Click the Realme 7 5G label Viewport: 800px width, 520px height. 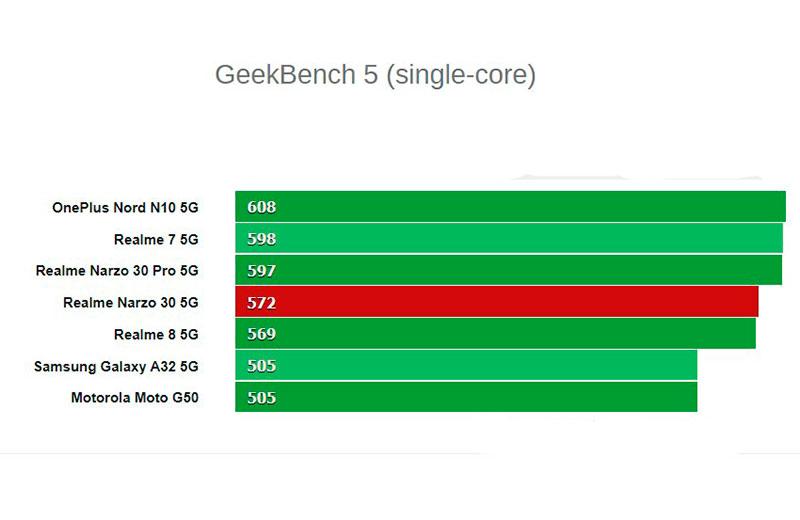[156, 239]
